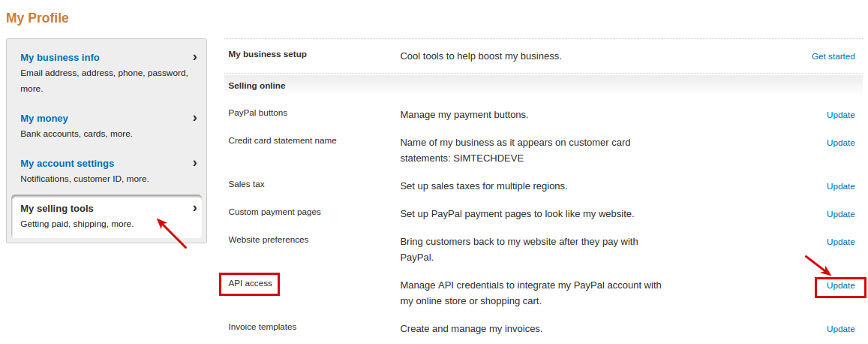Click the Selling online section header

pos(257,86)
